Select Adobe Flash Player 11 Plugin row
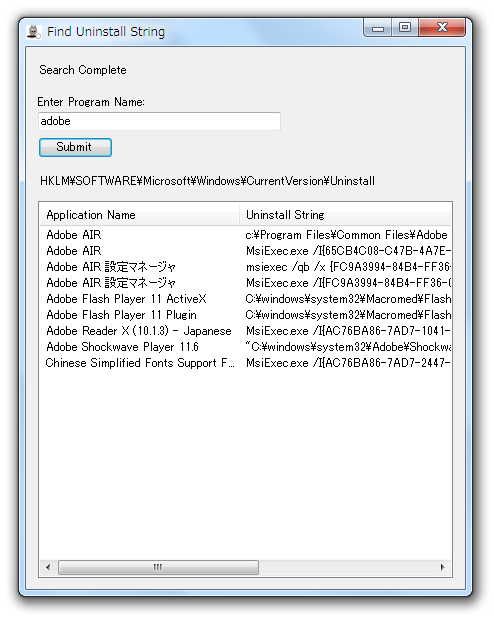This screenshot has width=494, height=618. [x=245, y=315]
